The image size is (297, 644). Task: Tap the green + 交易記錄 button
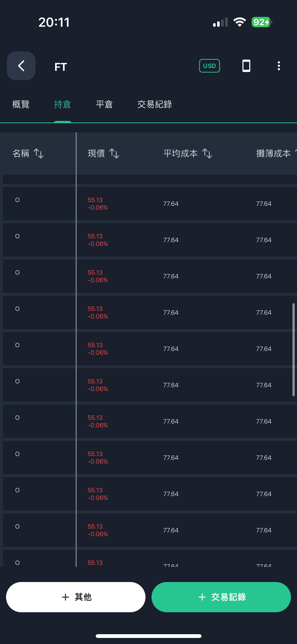[x=221, y=597]
